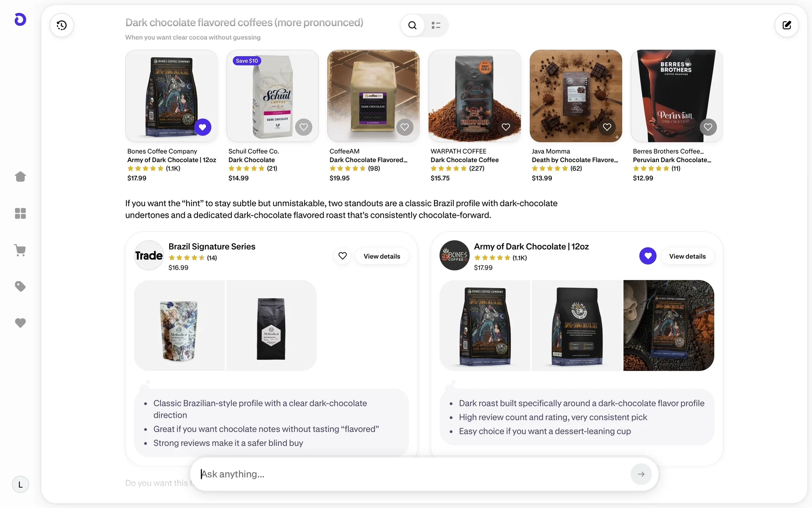This screenshot has height=508, width=812.
Task: Favorite the Schuil Coffee Dark Chocolate
Action: pos(304,127)
